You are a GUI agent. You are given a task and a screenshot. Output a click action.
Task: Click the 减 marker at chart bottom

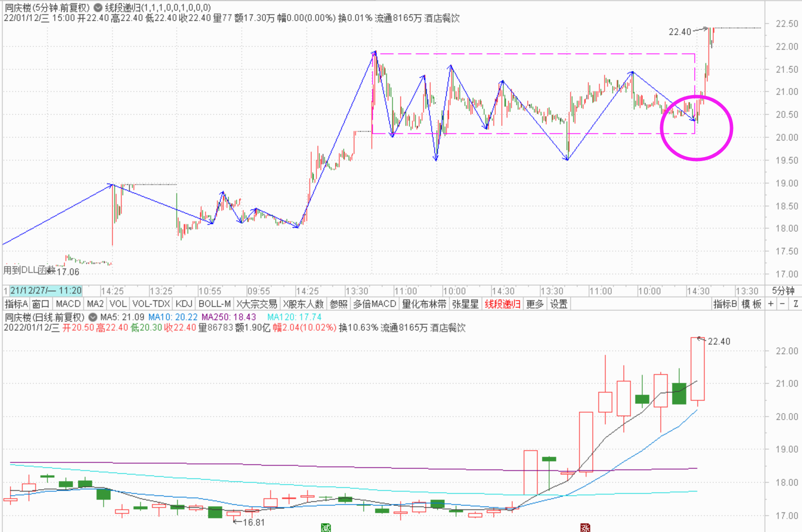(x=326, y=528)
